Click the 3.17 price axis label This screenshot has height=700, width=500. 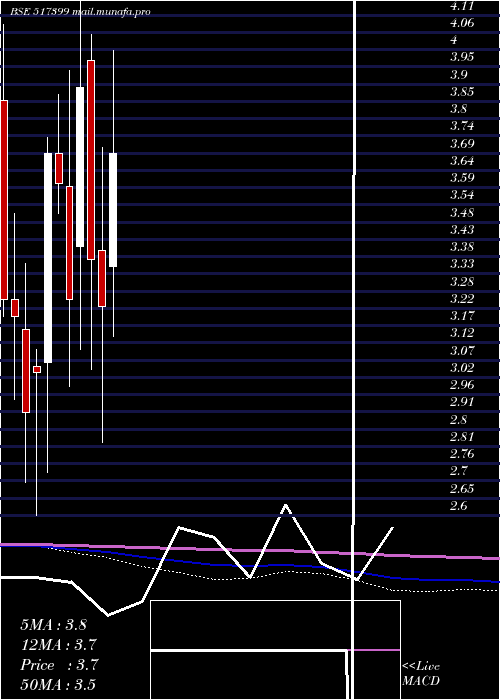point(462,316)
